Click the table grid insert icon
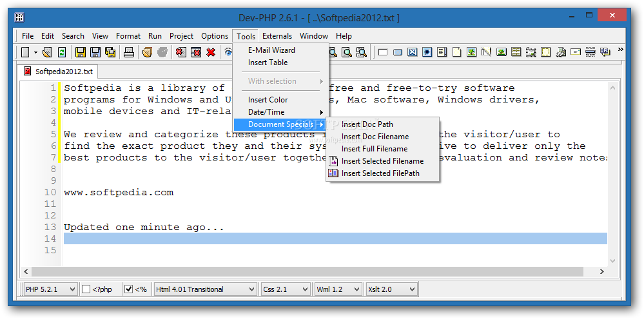Image resolution: width=644 pixels, height=319 pixels. (x=516, y=52)
